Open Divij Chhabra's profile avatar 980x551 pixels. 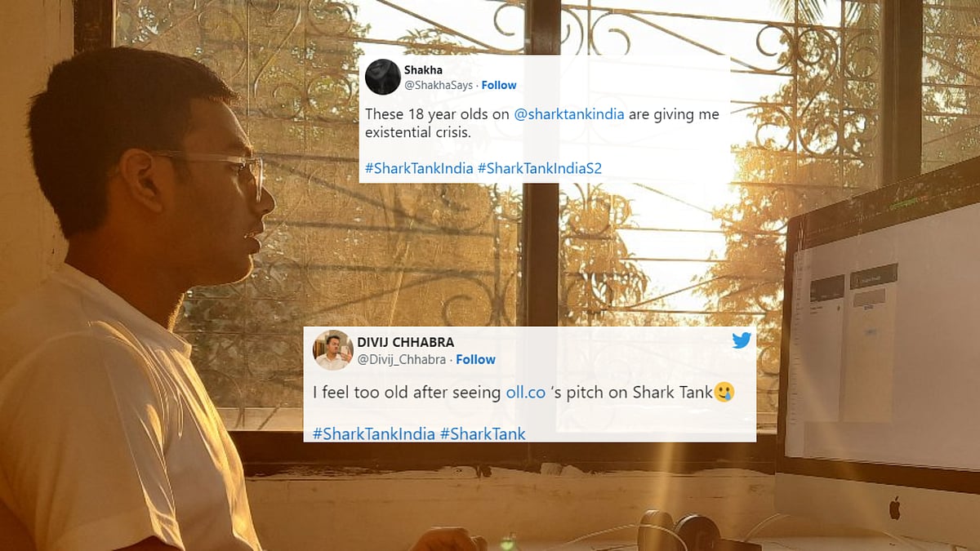tap(332, 350)
